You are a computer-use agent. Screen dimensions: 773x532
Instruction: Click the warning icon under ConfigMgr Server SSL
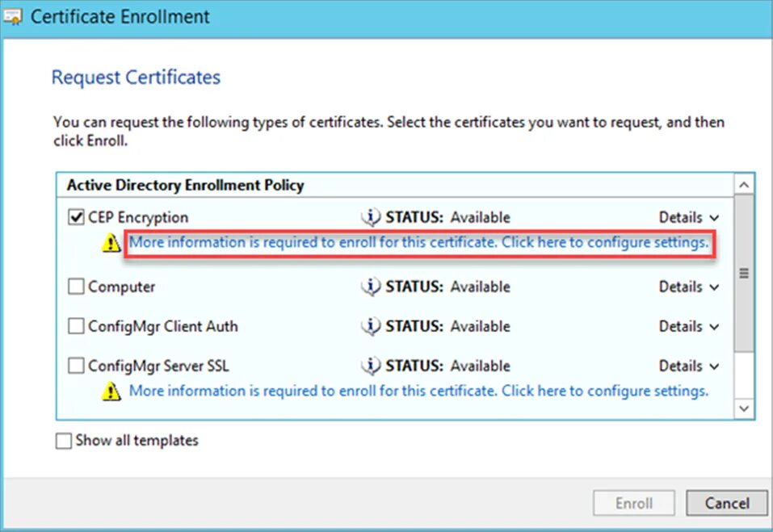(x=111, y=391)
